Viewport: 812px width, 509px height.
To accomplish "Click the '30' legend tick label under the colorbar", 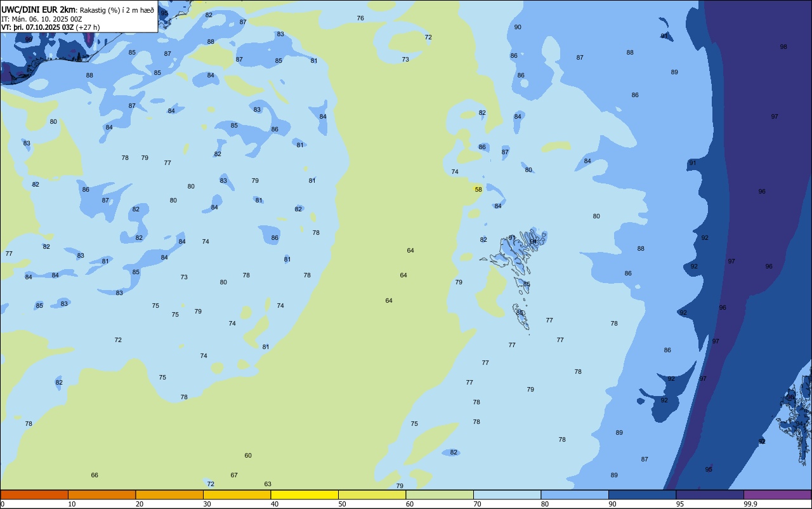I will click(x=207, y=504).
